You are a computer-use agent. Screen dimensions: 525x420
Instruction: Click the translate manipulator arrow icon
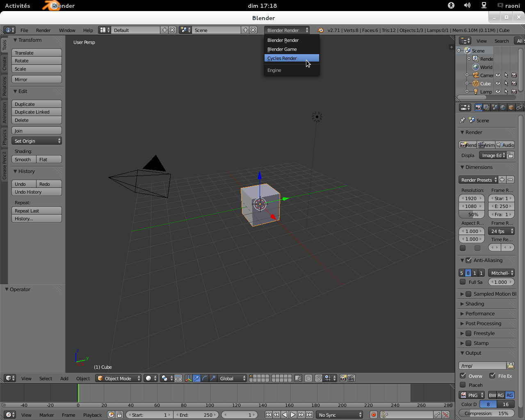(x=196, y=379)
